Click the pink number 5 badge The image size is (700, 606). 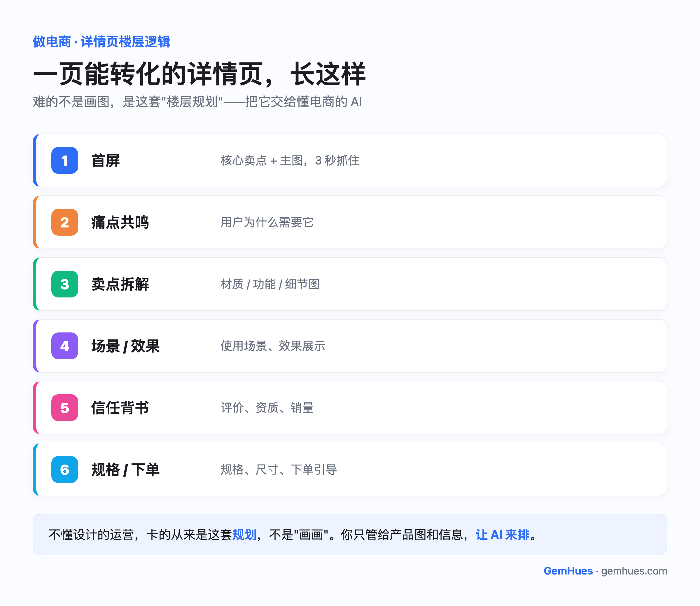click(64, 408)
